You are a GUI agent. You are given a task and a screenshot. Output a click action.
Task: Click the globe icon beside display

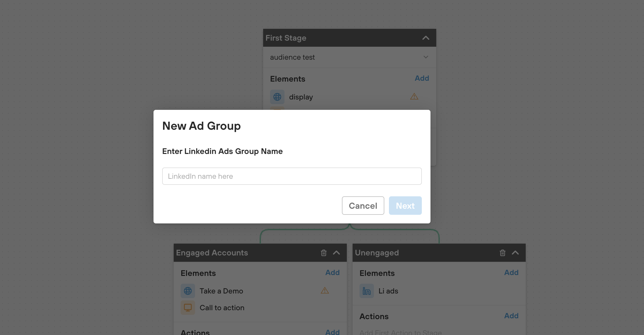[277, 97]
